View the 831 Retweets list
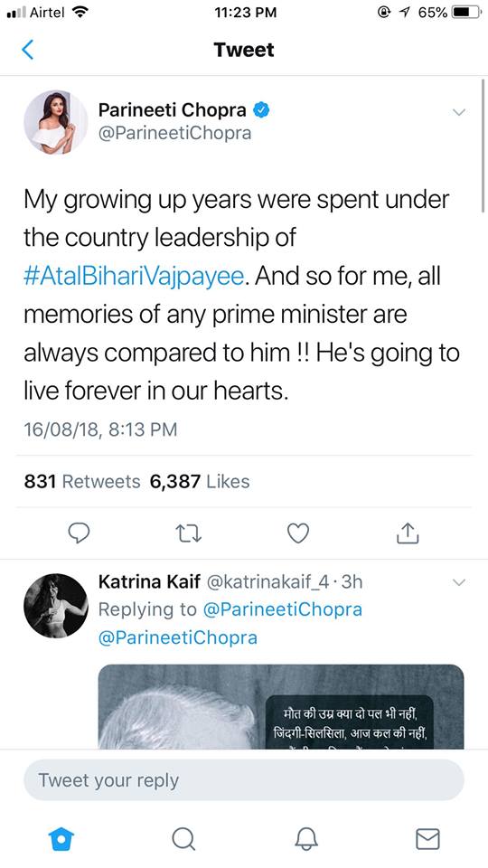Screen dimensions: 488x868 point(82,482)
